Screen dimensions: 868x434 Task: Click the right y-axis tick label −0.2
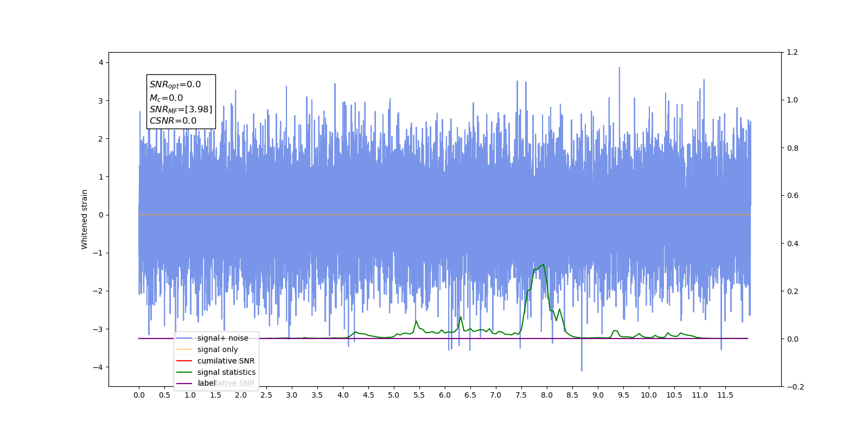click(795, 387)
